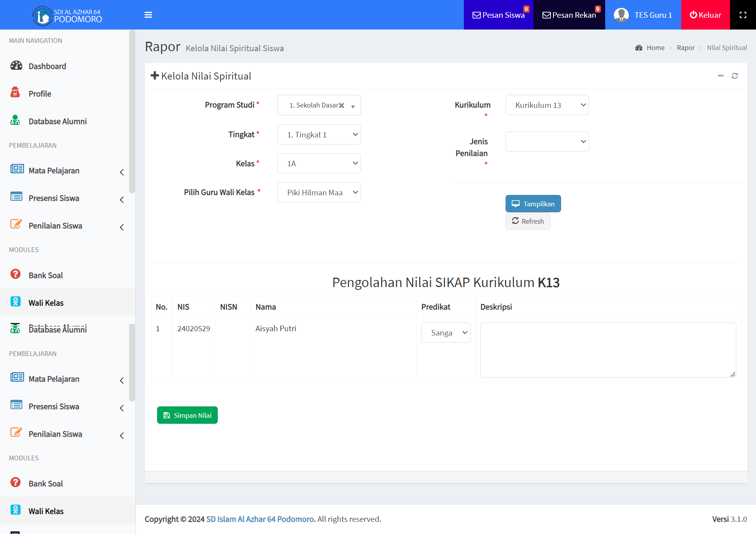Click the fullscreen expand icon

743,15
